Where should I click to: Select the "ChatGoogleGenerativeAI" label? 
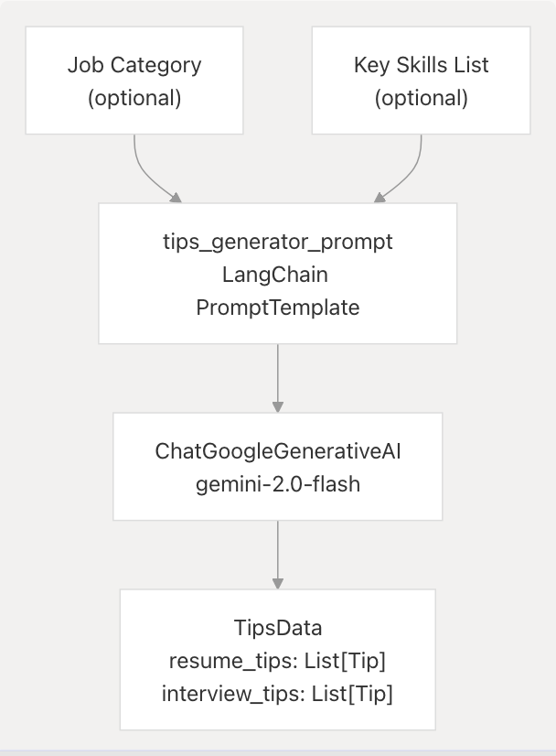(277, 451)
